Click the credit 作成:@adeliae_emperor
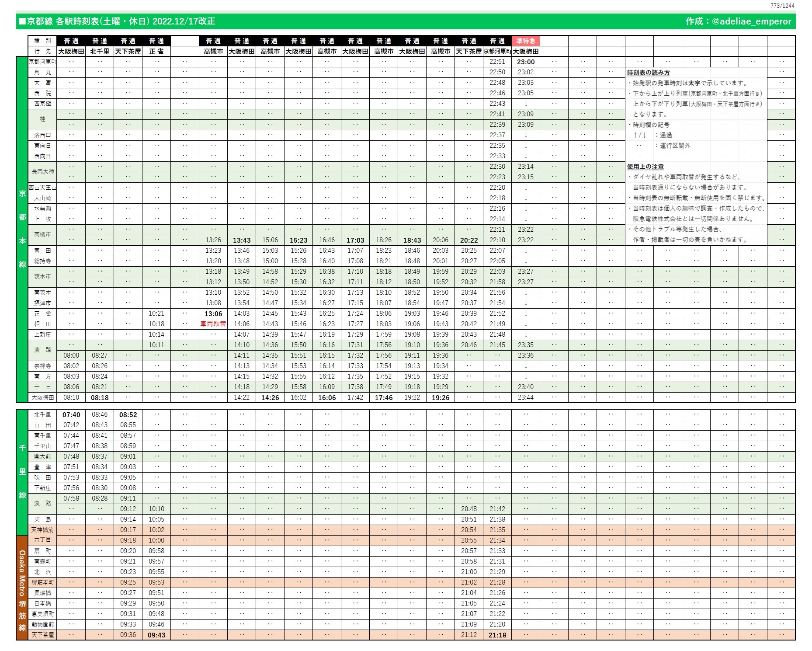812x651 pixels. pos(738,21)
